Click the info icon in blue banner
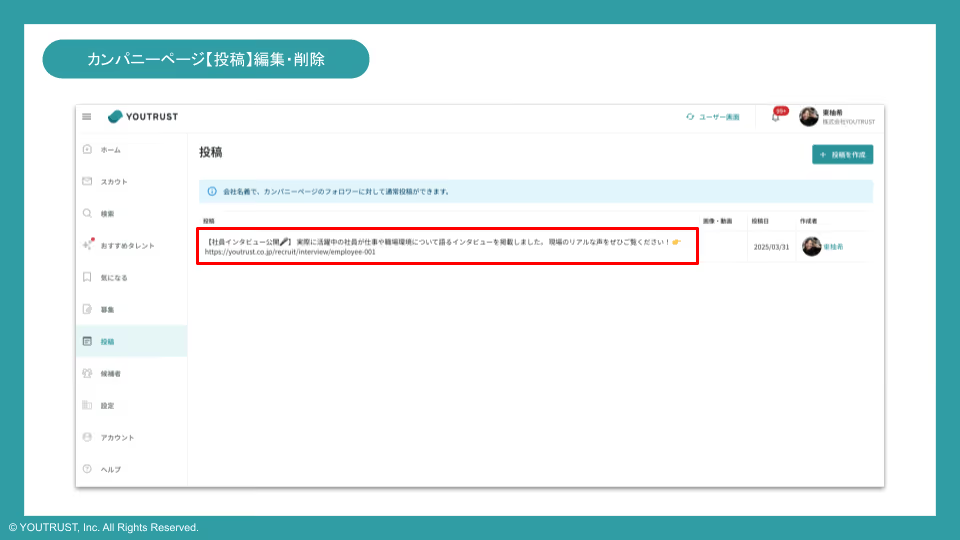The image size is (960, 540). coord(211,191)
